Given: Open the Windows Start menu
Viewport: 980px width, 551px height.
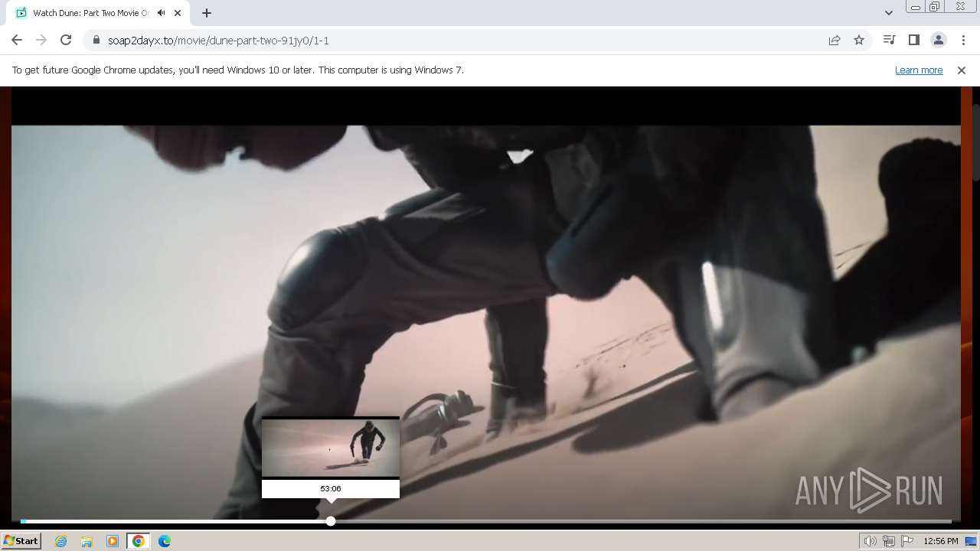Looking at the screenshot, I should click(x=21, y=540).
